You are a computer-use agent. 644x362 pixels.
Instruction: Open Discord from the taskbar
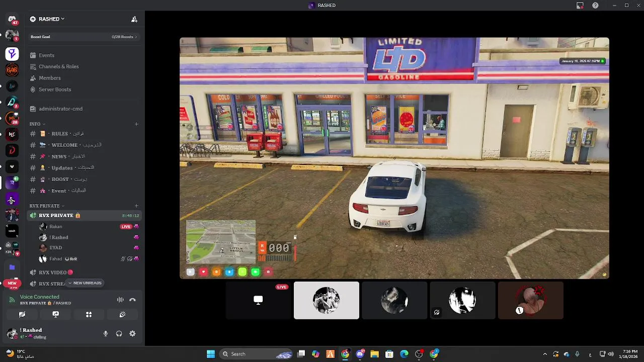point(360,354)
